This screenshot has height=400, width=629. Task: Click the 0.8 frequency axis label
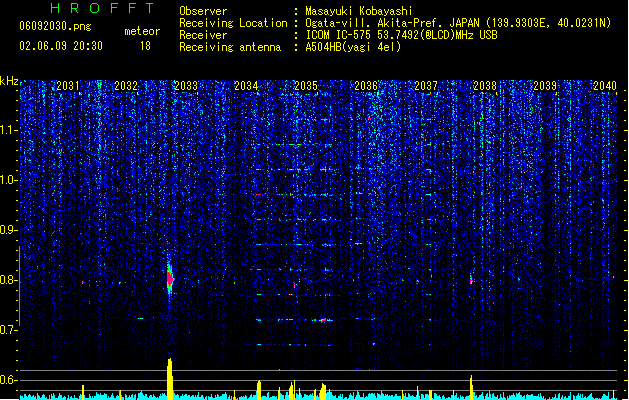pos(9,280)
